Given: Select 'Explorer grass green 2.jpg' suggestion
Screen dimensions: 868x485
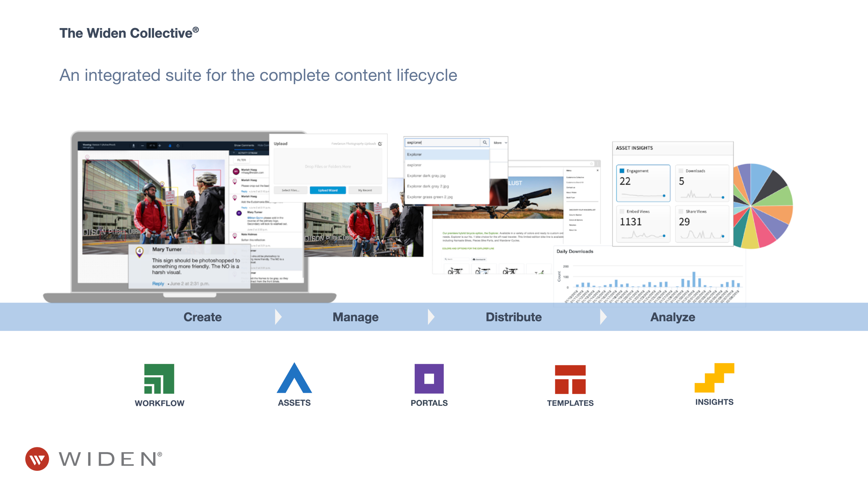Looking at the screenshot, I should 447,197.
